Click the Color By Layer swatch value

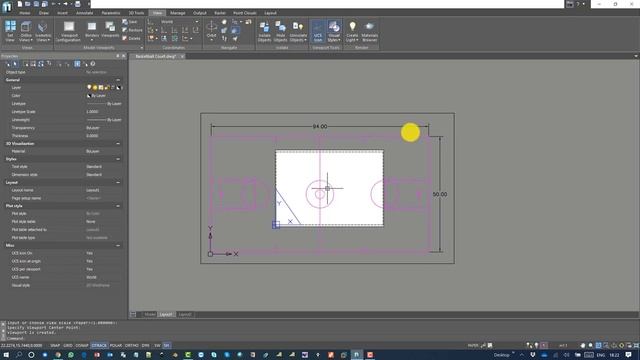tap(96, 96)
